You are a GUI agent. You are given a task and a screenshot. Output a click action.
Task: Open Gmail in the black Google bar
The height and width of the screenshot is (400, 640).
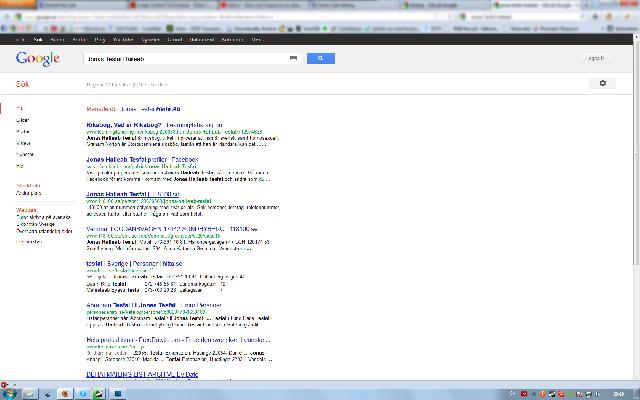[x=175, y=40]
